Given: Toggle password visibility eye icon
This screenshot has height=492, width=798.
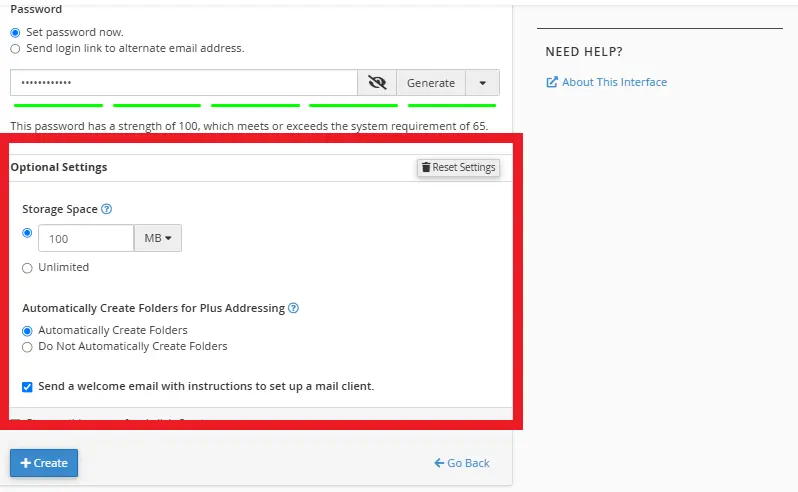Looking at the screenshot, I should point(377,83).
